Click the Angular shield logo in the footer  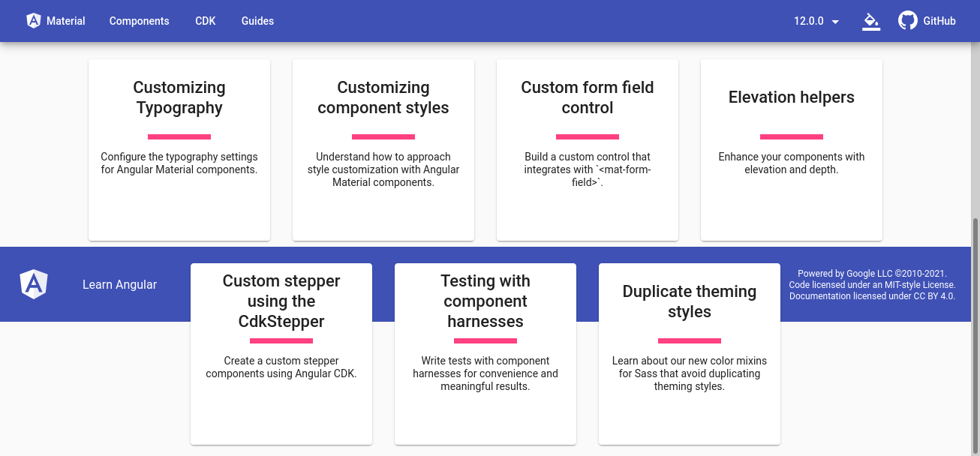point(33,283)
